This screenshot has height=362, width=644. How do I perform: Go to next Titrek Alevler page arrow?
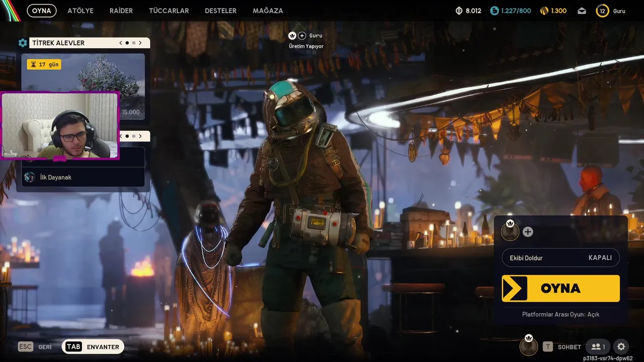tap(140, 43)
